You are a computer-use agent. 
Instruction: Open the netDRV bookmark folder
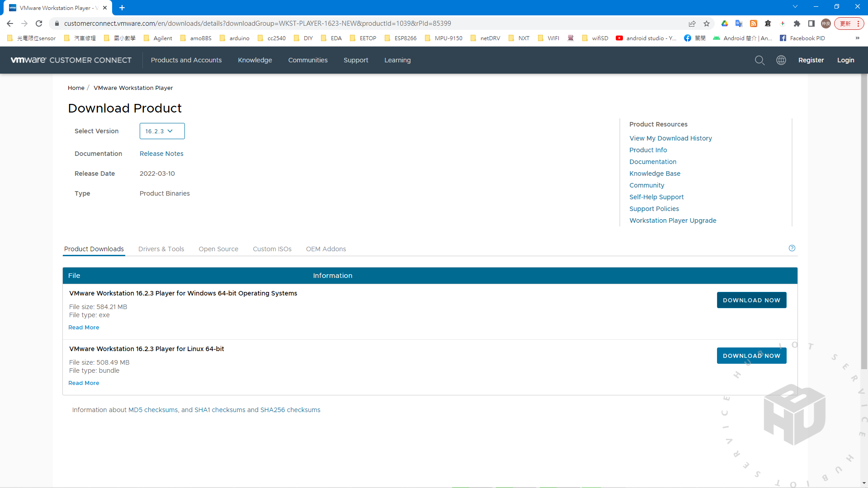click(x=486, y=38)
